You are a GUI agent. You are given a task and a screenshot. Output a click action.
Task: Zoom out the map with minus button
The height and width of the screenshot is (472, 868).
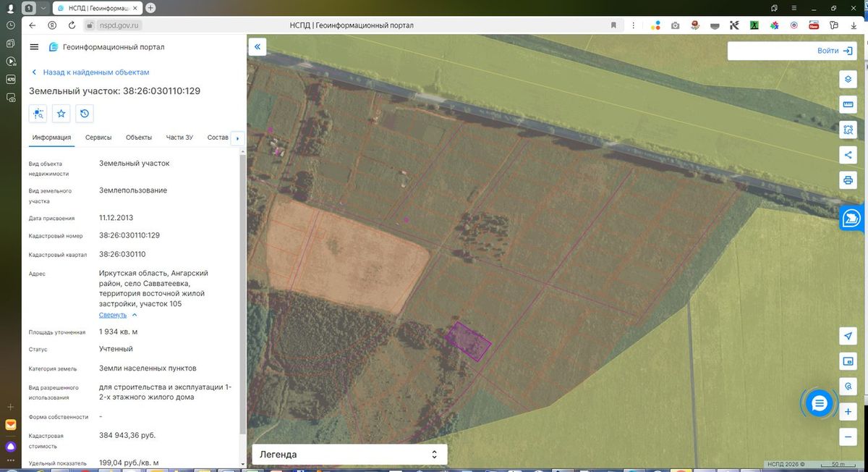[848, 437]
